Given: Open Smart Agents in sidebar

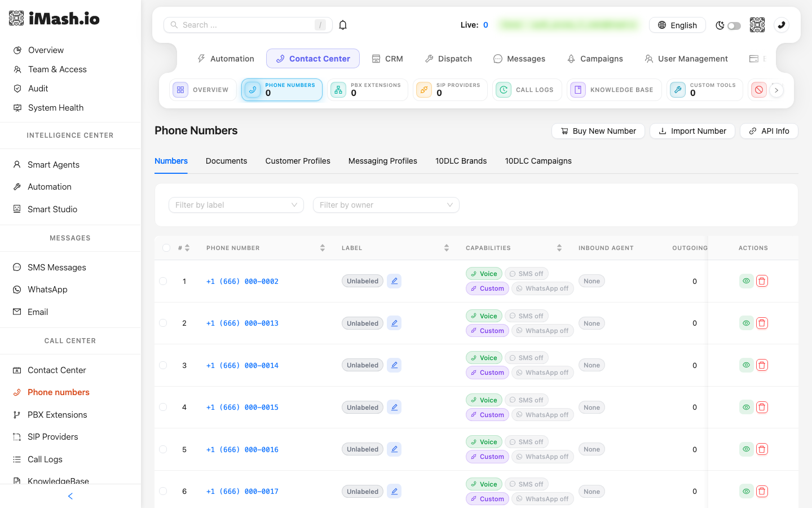Looking at the screenshot, I should tap(54, 165).
